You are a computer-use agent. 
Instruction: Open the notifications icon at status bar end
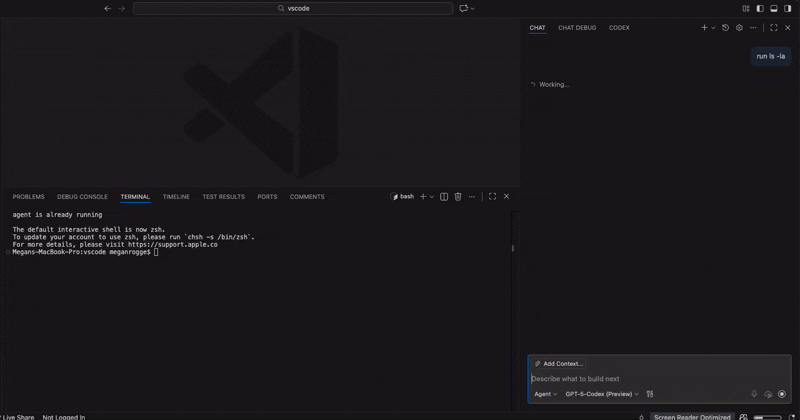[792, 417]
